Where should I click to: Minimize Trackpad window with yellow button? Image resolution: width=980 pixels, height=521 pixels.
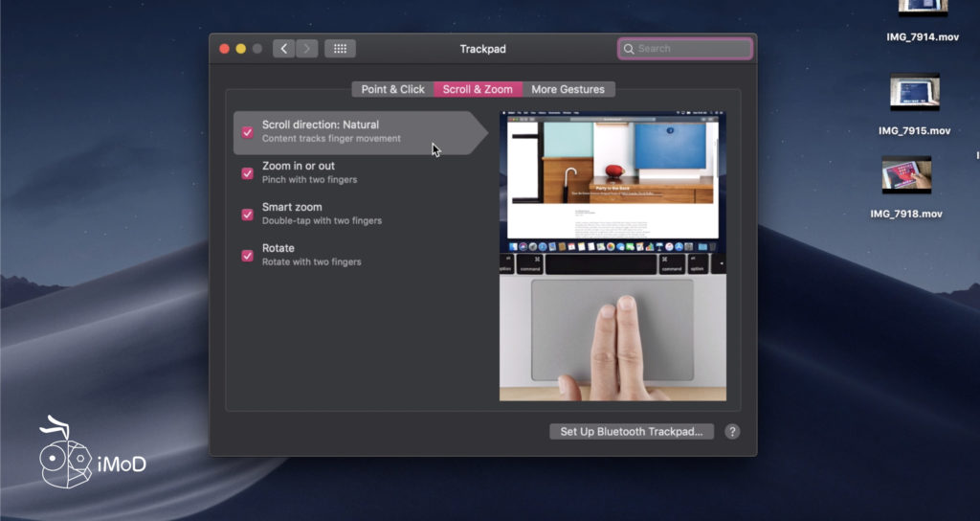(x=240, y=49)
